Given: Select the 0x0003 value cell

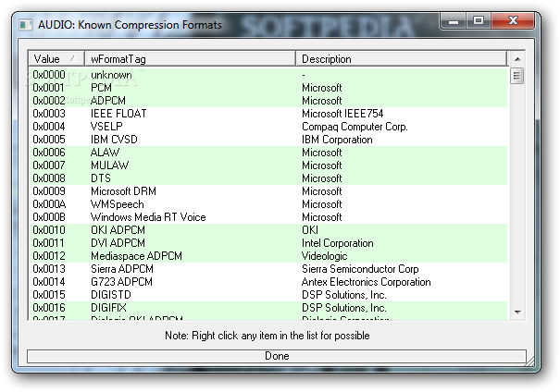Looking at the screenshot, I should coord(49,114).
